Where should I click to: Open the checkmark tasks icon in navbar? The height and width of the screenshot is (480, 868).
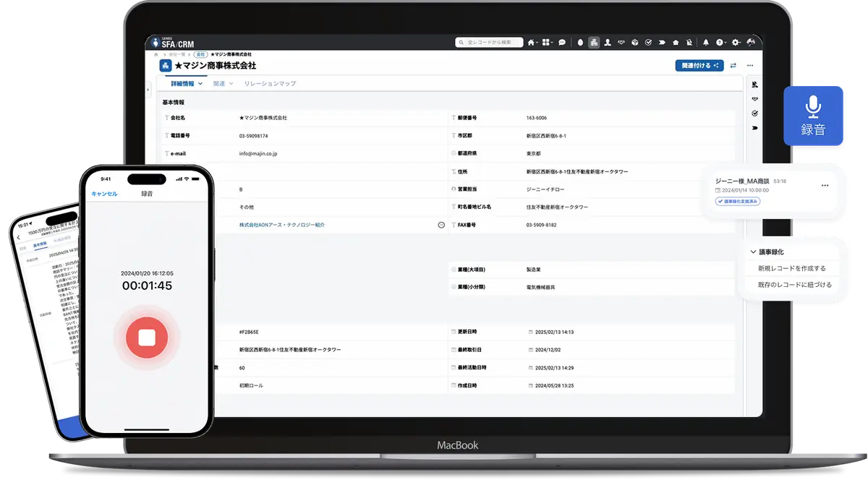(648, 43)
